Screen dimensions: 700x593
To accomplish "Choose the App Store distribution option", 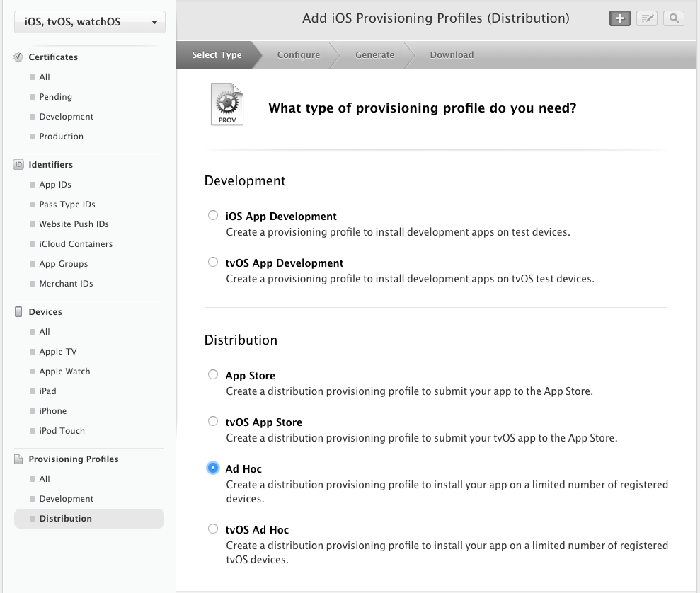I will [213, 375].
